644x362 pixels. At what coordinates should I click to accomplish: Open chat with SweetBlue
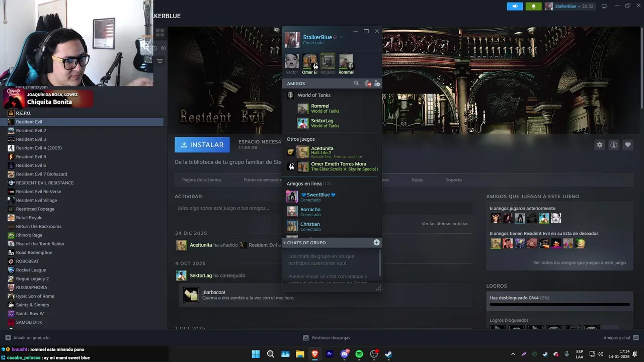332,197
